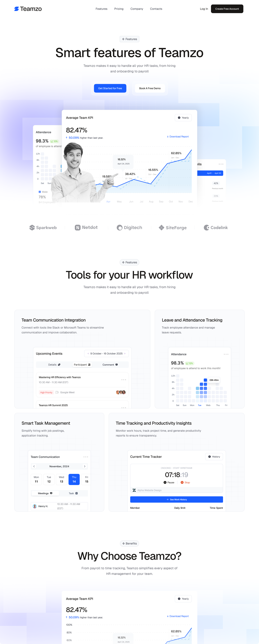259x644 pixels.
Task: Click the 62.85% label in hero chart
Action: click(x=176, y=153)
